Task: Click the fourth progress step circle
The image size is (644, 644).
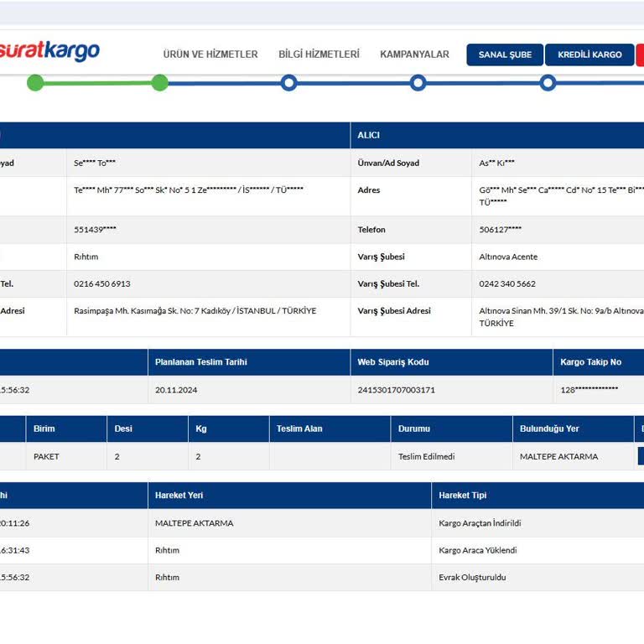Action: coord(418,83)
